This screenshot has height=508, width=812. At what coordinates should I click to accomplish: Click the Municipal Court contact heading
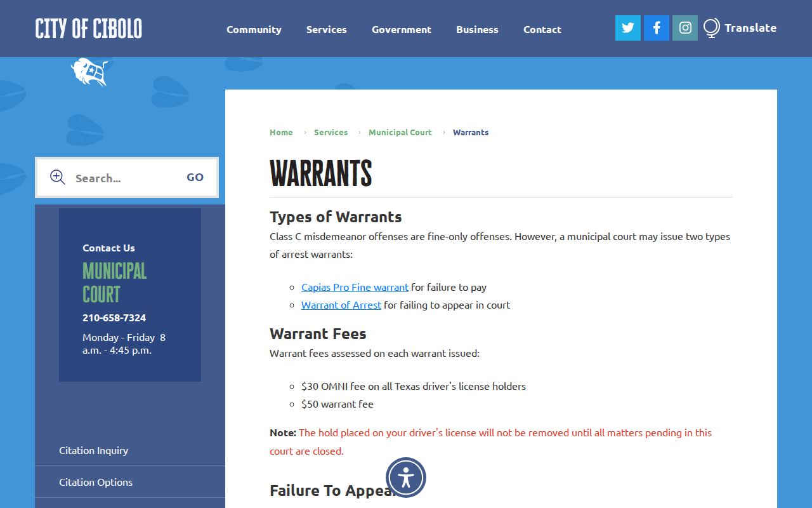114,283
